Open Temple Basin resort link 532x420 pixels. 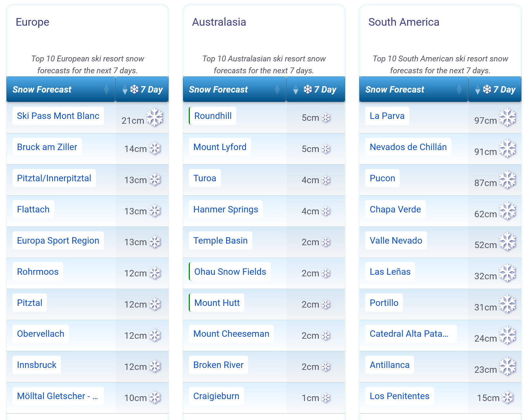coord(221,240)
